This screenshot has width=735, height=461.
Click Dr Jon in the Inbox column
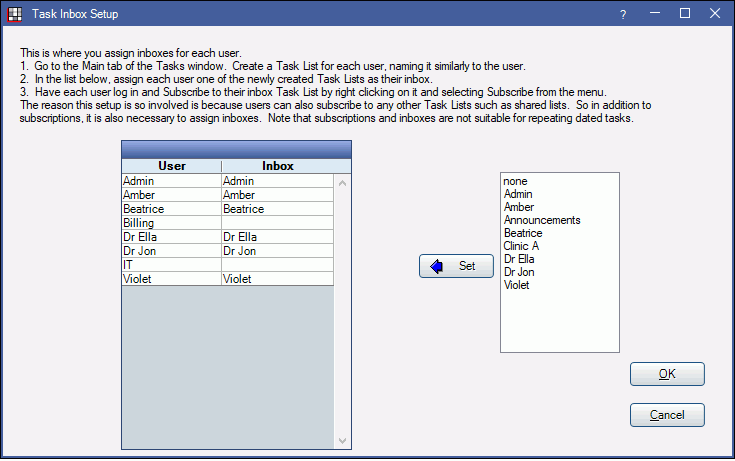click(x=278, y=251)
